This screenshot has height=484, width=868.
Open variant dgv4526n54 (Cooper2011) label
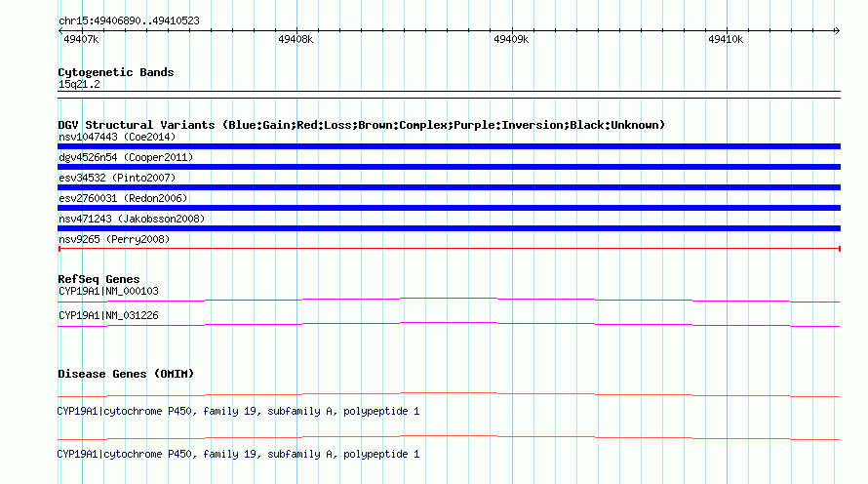126,157
